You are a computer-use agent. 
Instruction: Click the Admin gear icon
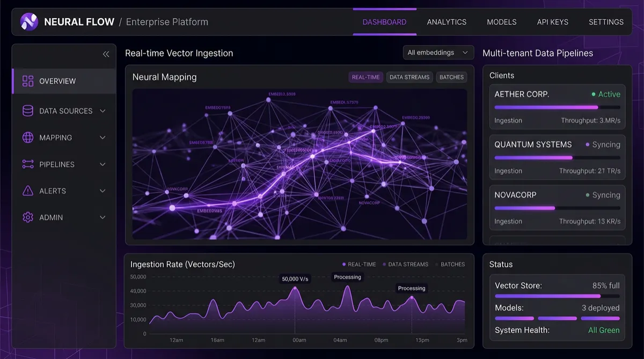28,217
